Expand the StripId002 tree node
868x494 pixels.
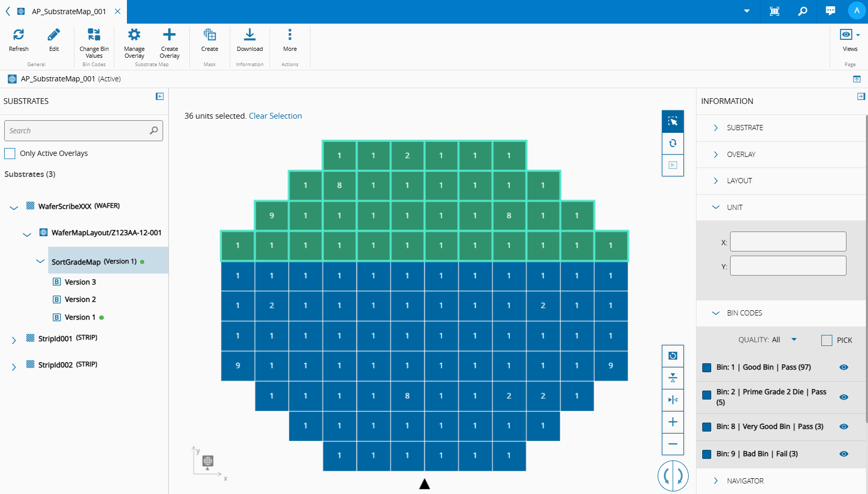14,367
